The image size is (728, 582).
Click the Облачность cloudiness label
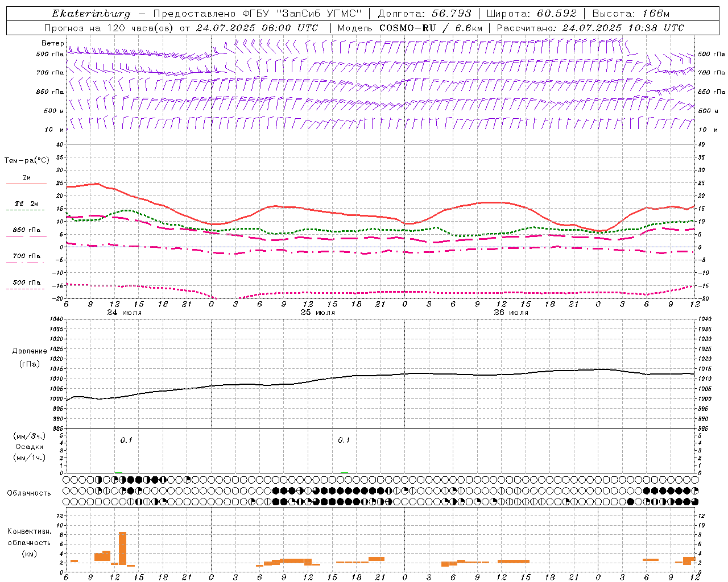pos(29,493)
